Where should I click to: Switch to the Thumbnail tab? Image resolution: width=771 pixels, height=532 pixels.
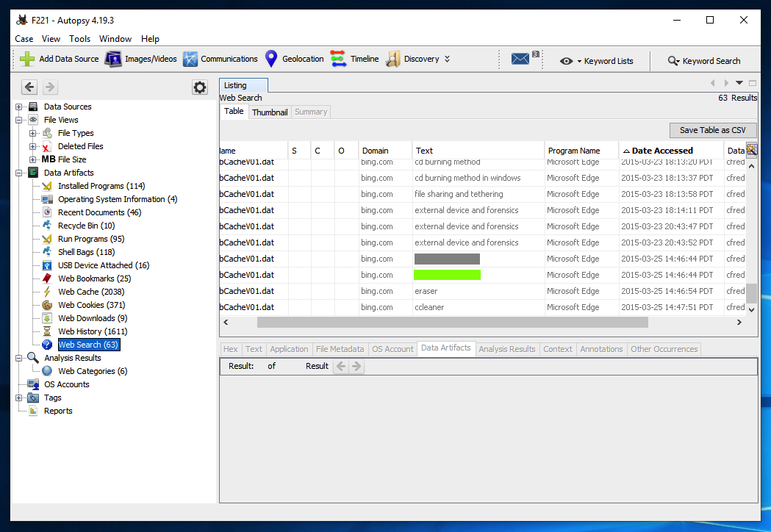(x=270, y=112)
